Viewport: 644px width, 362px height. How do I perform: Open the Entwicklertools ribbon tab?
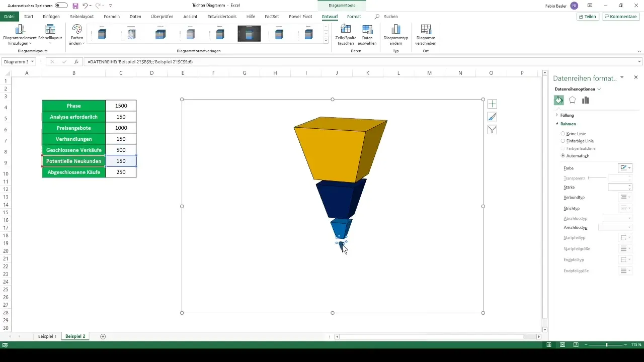pyautogui.click(x=222, y=17)
